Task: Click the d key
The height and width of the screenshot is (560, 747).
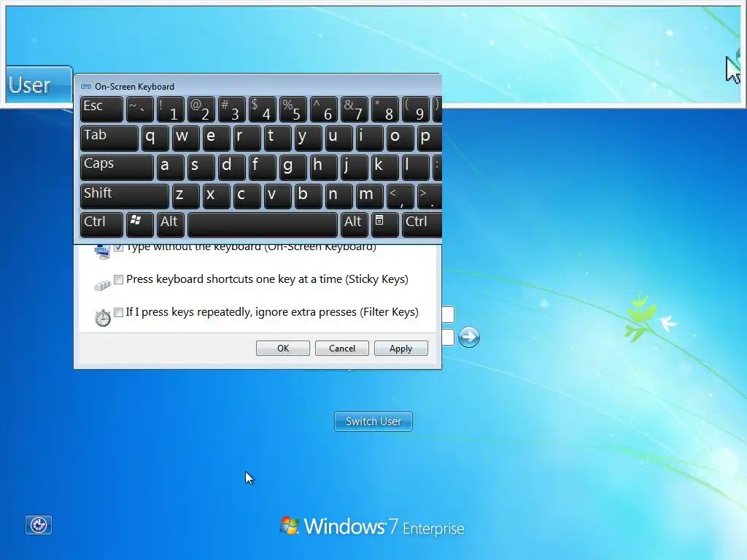Action: click(231, 167)
